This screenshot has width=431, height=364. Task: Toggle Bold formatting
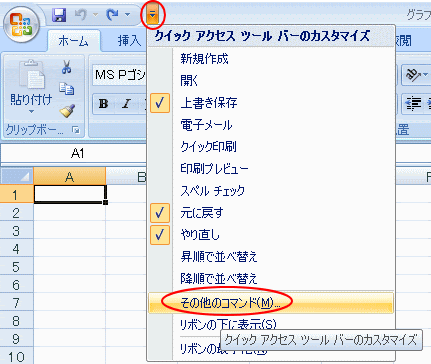click(103, 104)
